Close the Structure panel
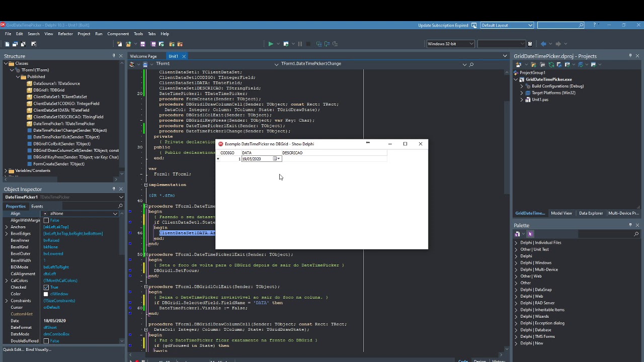644x362 pixels. click(121, 56)
